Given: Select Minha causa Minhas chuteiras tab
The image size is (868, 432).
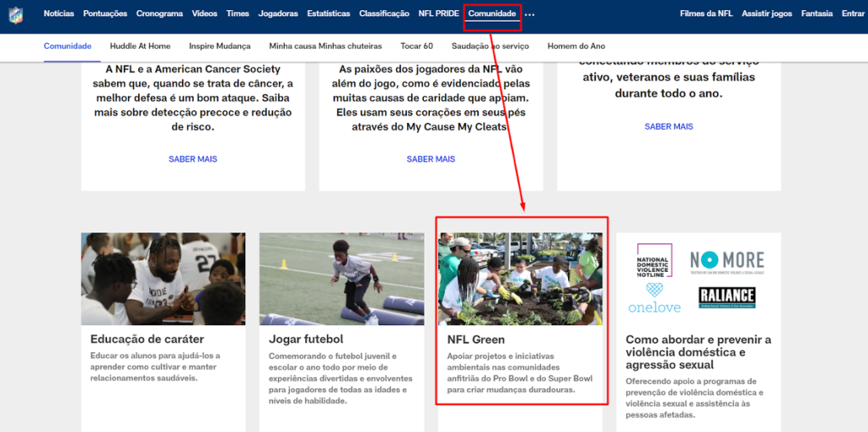Looking at the screenshot, I should point(325,47).
